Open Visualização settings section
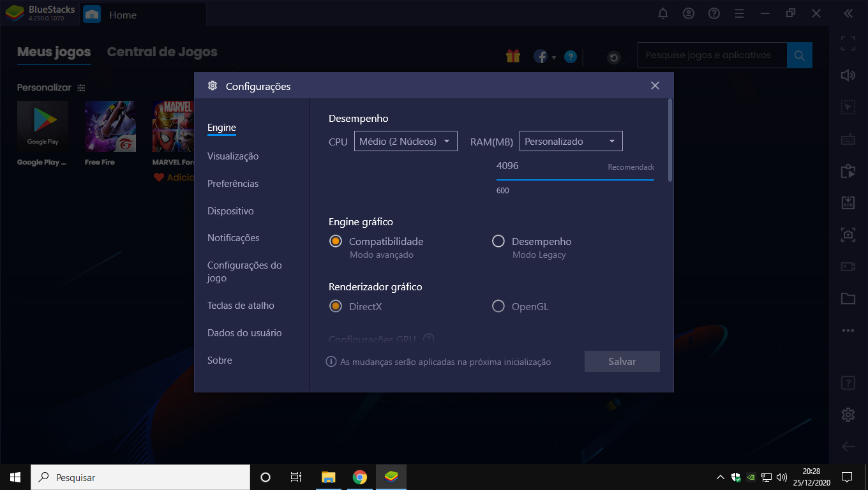The width and height of the screenshot is (868, 490). [x=233, y=156]
